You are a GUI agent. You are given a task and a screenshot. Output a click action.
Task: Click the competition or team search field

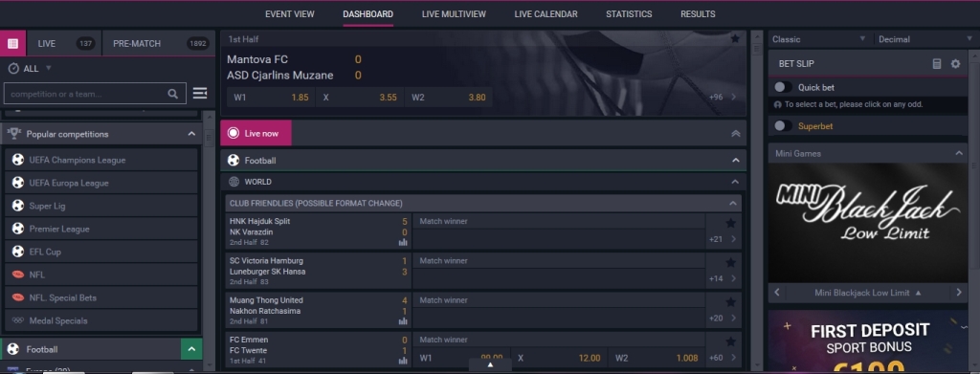click(x=86, y=94)
